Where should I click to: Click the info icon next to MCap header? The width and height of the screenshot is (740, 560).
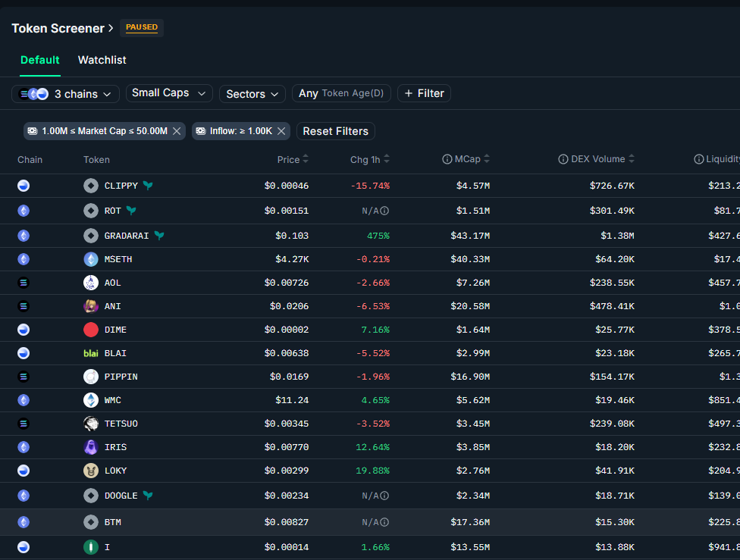447,159
